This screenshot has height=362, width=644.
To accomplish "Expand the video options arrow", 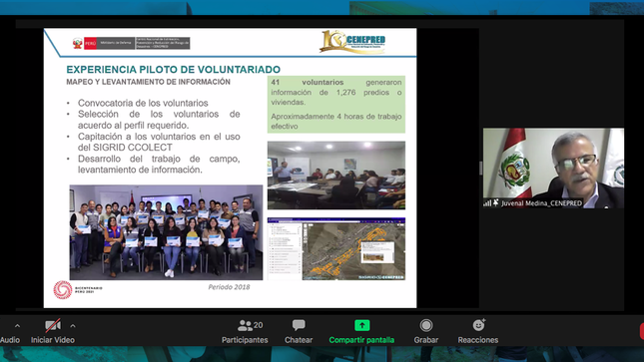I will pyautogui.click(x=73, y=326).
